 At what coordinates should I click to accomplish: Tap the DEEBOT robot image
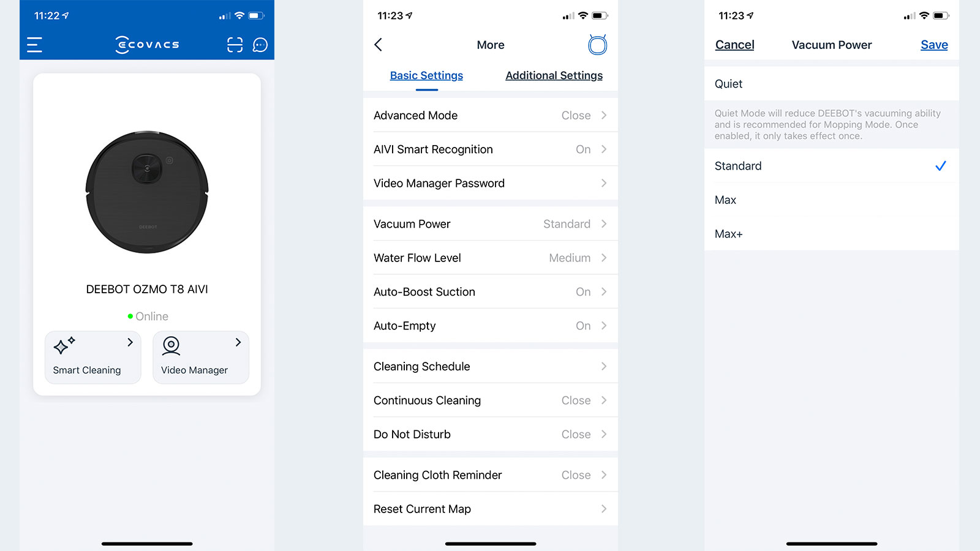tap(147, 192)
